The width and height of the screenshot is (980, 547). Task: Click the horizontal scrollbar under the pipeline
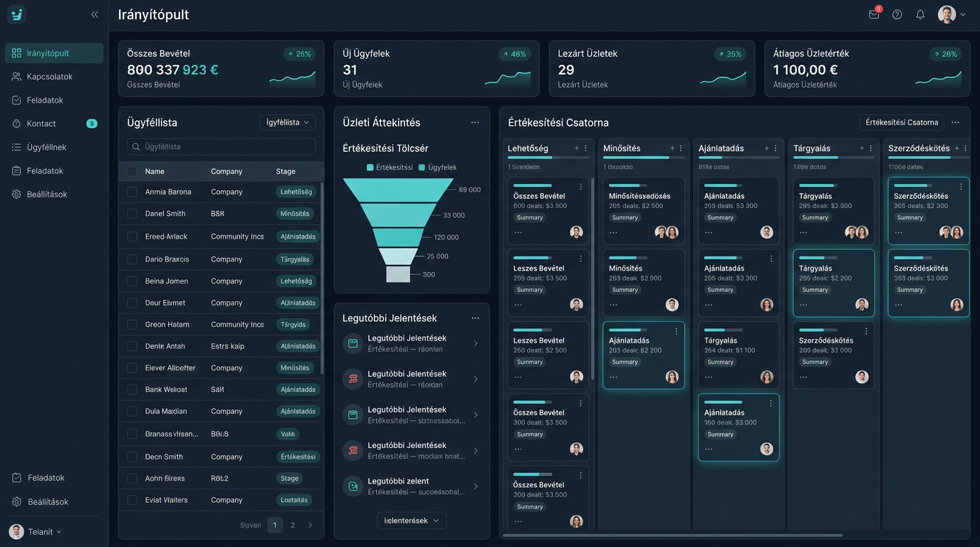pos(672,535)
